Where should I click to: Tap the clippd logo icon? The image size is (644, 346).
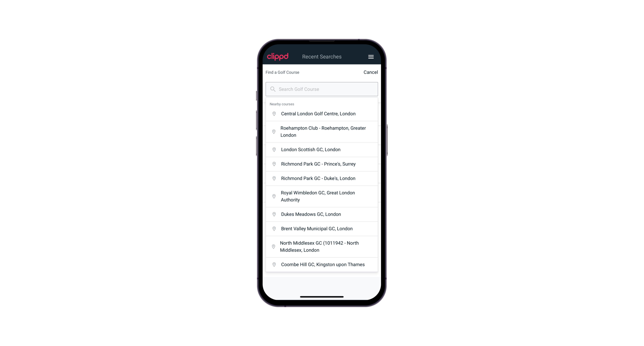tap(278, 57)
